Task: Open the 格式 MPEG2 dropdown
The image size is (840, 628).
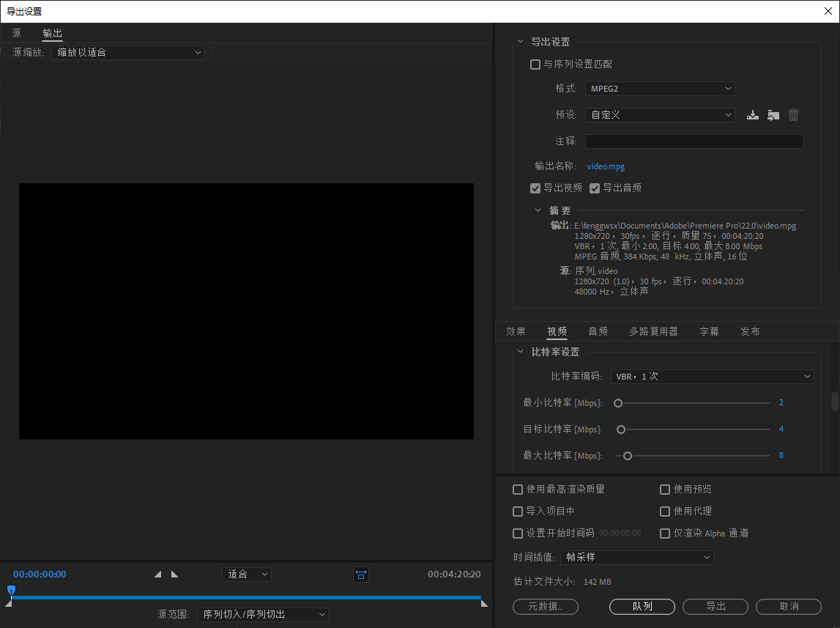Action: pyautogui.click(x=659, y=89)
